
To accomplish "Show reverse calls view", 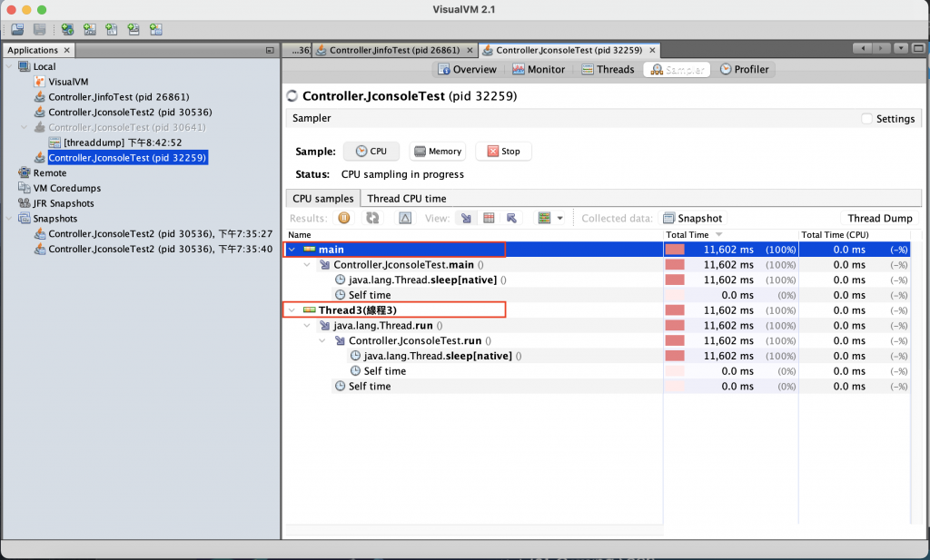I will [511, 218].
